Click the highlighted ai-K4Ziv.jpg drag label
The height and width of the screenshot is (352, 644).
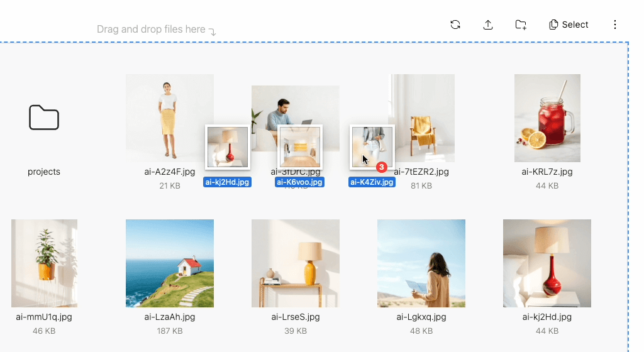coord(372,182)
